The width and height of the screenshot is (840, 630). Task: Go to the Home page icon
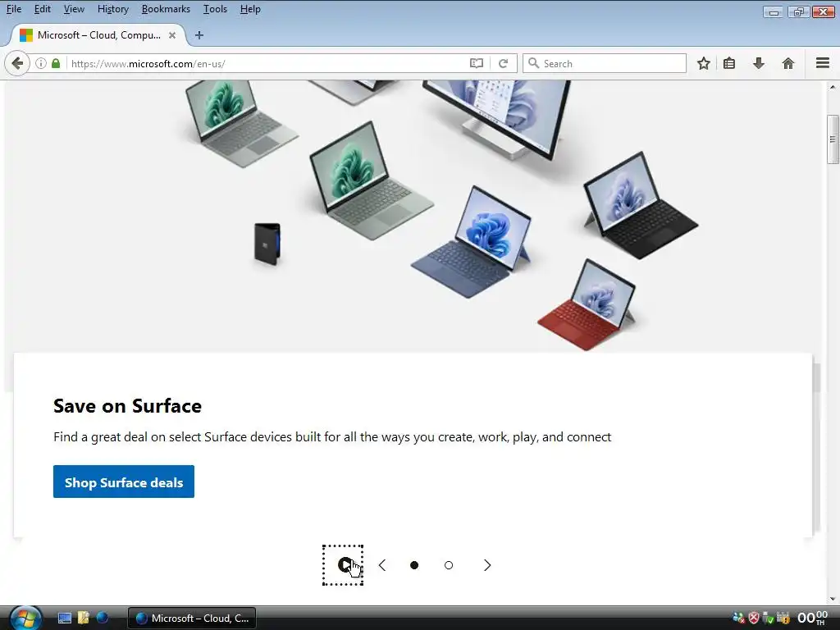tap(788, 63)
